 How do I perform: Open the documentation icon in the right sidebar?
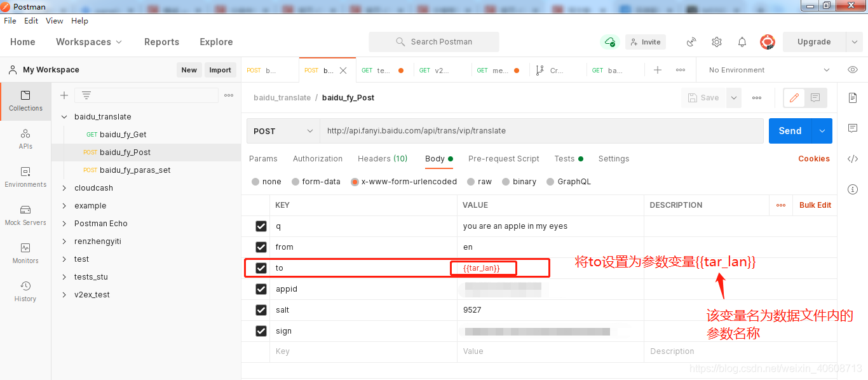coord(853,98)
